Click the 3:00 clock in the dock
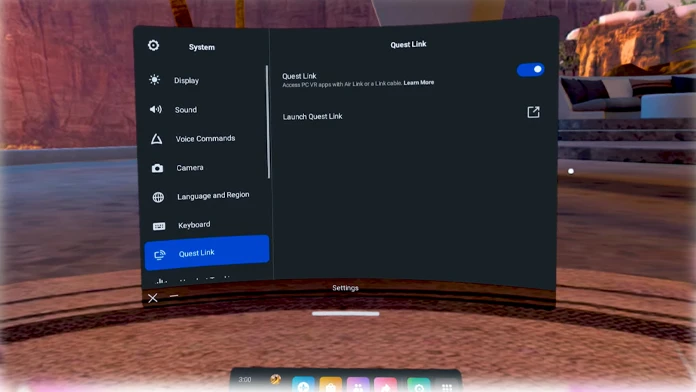 (x=245, y=380)
